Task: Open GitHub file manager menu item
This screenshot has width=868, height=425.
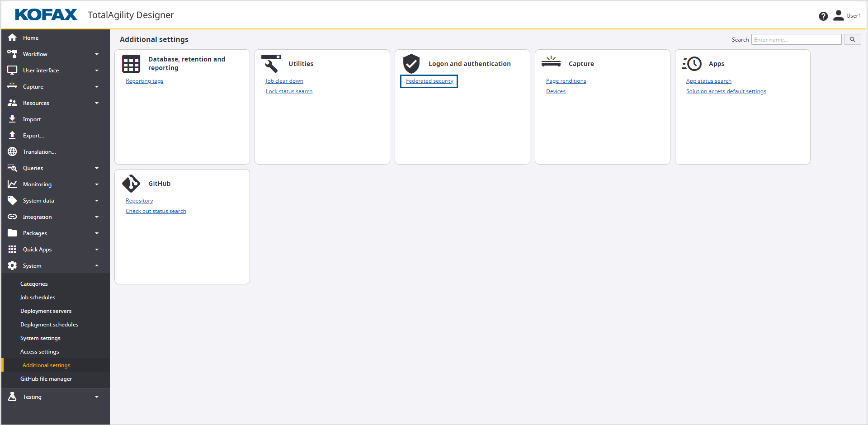Action: [x=46, y=379]
